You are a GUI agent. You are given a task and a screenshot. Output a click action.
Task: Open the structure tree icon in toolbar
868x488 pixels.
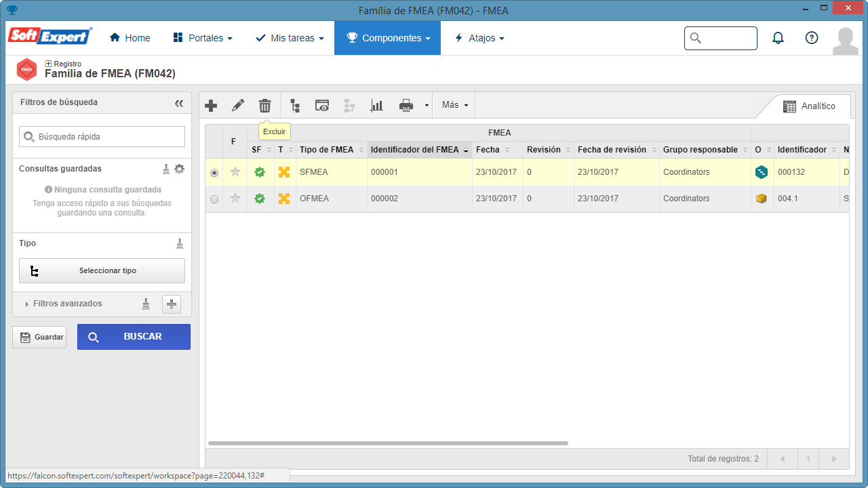pos(294,105)
